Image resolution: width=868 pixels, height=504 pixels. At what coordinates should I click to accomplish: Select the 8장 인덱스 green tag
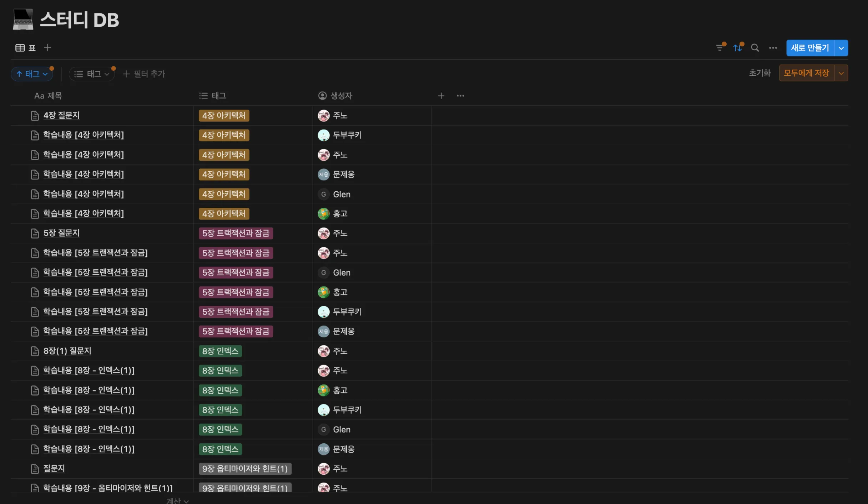(220, 351)
